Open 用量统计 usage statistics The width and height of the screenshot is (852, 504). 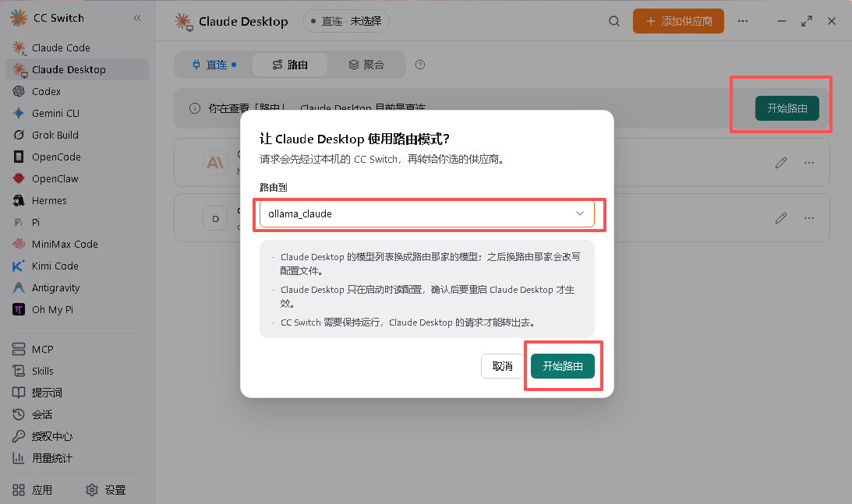click(x=76, y=458)
